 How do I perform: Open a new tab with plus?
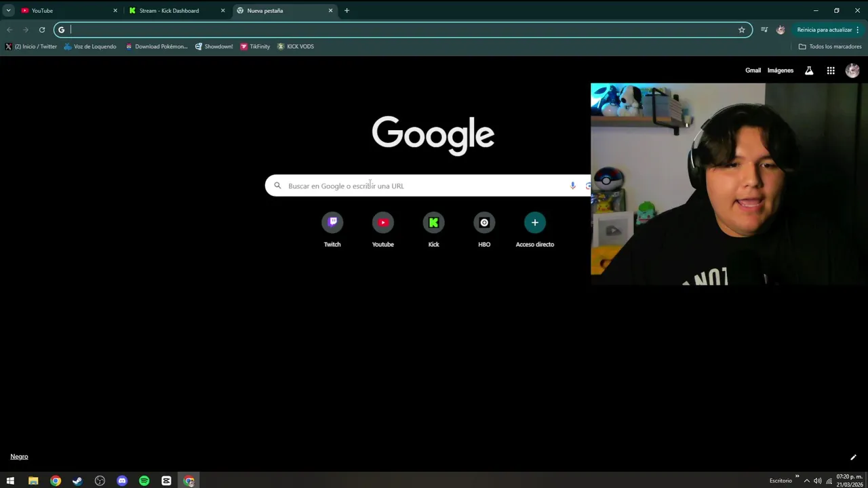[347, 11]
